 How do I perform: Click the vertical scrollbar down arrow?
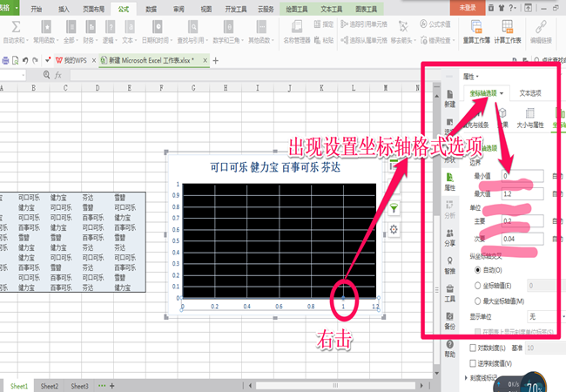click(437, 373)
